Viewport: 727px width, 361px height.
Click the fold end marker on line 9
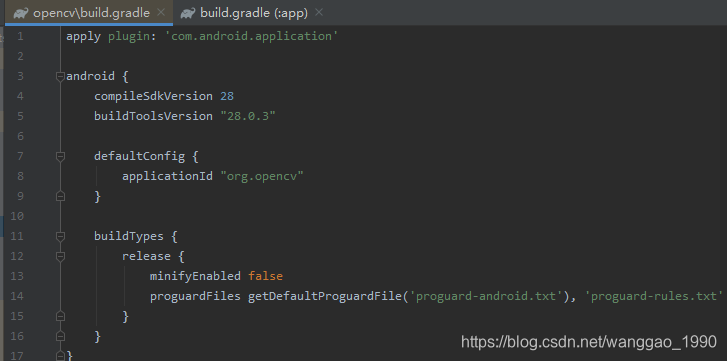[60, 196]
